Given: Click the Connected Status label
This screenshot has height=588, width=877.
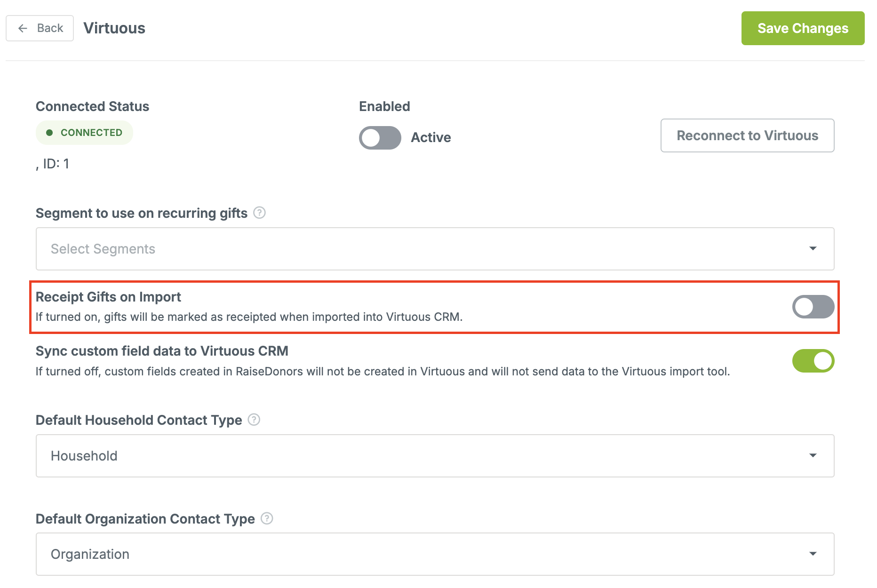Looking at the screenshot, I should click(x=92, y=106).
